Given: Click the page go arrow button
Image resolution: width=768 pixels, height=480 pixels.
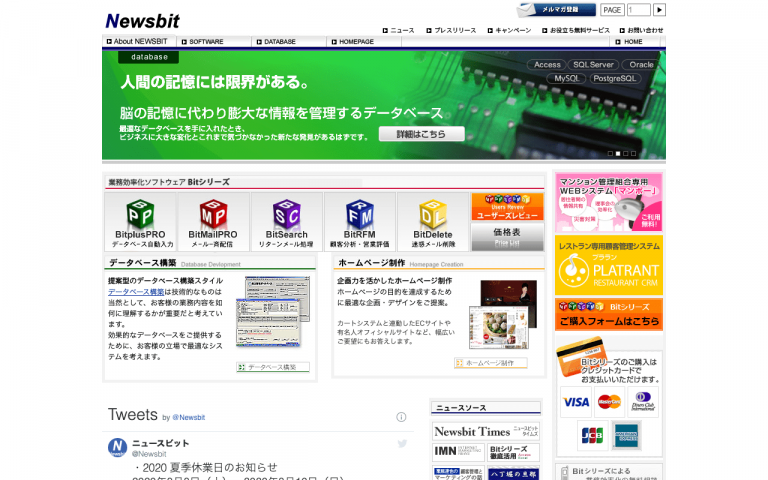Looking at the screenshot, I should (x=659, y=10).
